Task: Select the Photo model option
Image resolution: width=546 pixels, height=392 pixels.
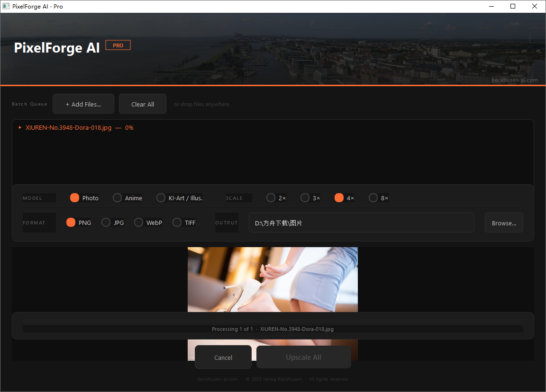Action: (84, 198)
